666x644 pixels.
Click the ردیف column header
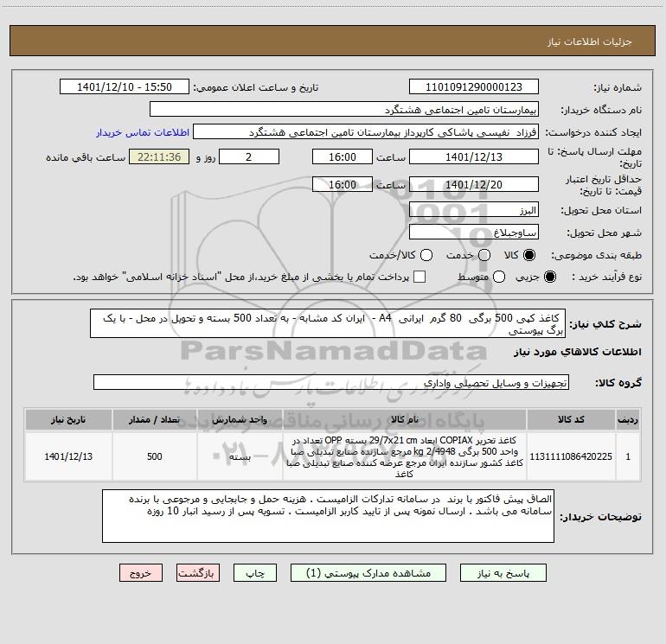click(x=628, y=420)
